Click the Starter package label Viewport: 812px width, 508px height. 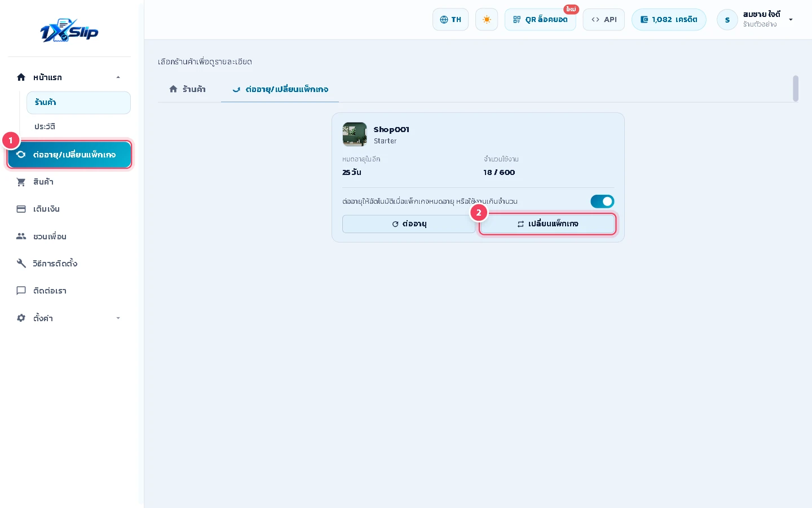385,141
